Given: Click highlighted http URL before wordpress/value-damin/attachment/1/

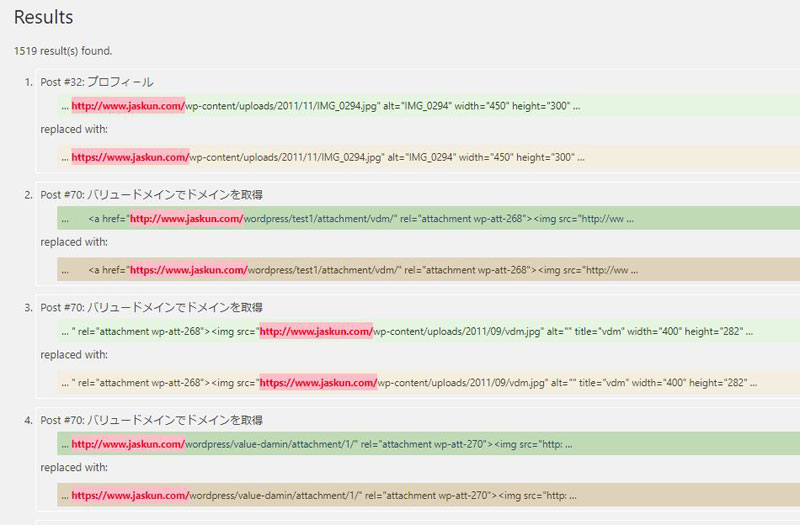Looking at the screenshot, I should click(x=128, y=444).
